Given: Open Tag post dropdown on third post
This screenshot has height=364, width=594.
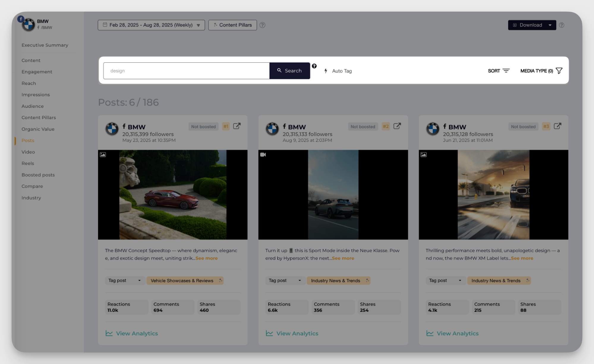Looking at the screenshot, I should pos(445,281).
